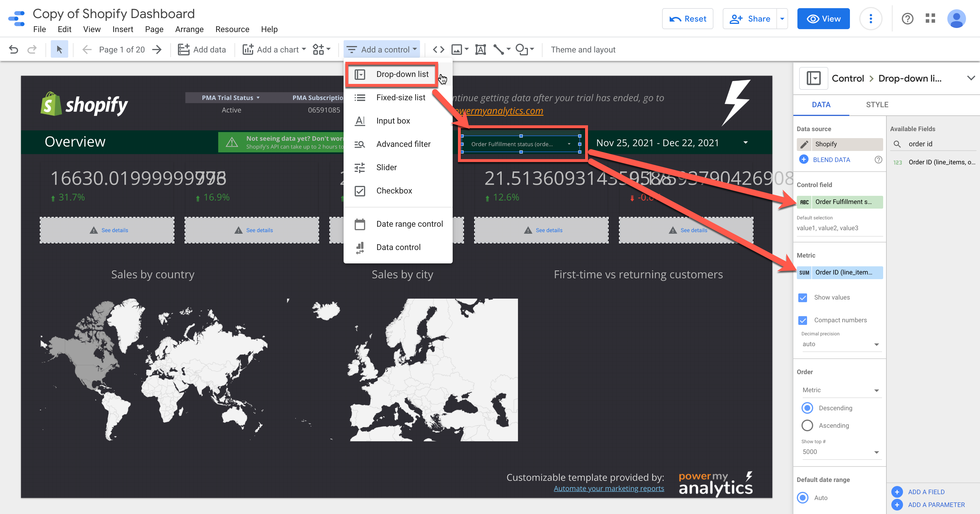Click the edit Shopify data source pencil

(x=804, y=144)
